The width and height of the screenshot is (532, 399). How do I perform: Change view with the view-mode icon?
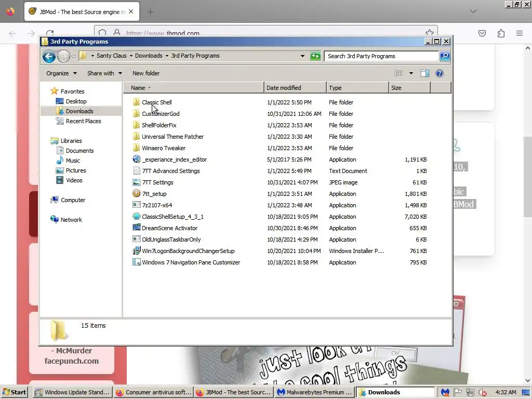tap(398, 73)
